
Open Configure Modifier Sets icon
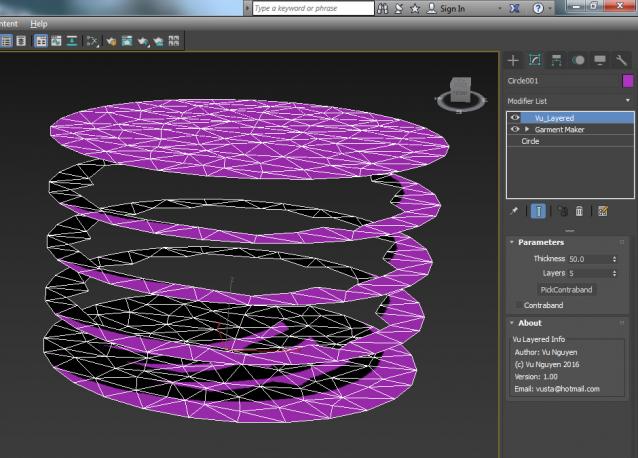[603, 211]
